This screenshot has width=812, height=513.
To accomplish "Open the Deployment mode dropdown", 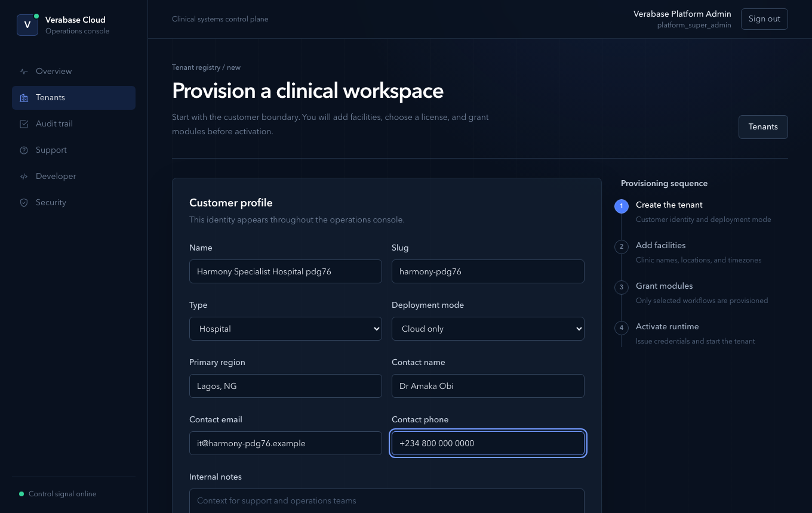I will coord(488,329).
